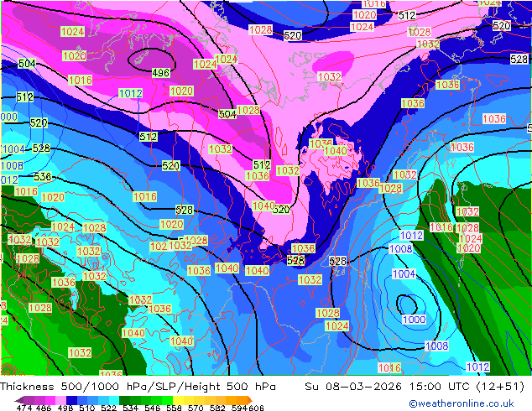Viewport: 532px width, 411px height.
Task: Click the 570 legend value
Action: 196,408
